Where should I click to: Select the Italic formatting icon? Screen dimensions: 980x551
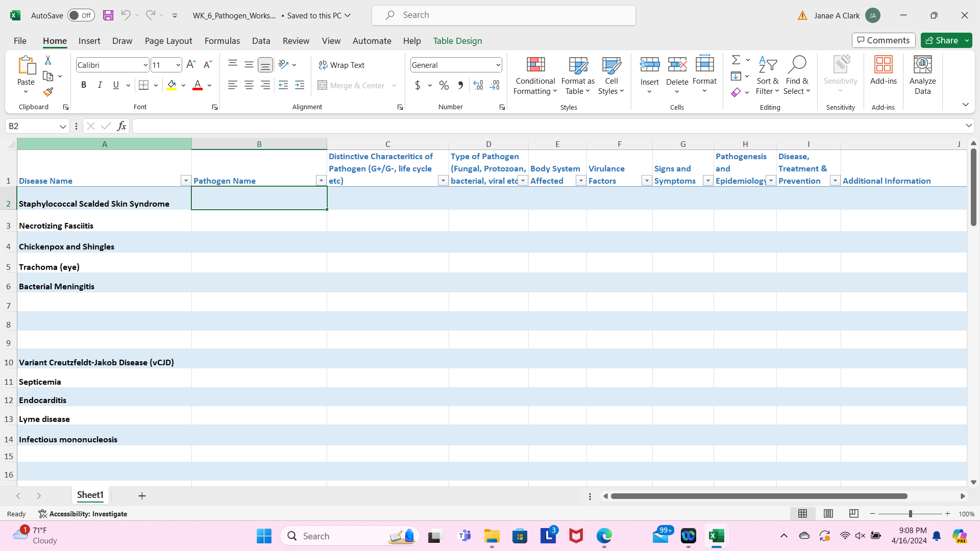[x=100, y=85]
